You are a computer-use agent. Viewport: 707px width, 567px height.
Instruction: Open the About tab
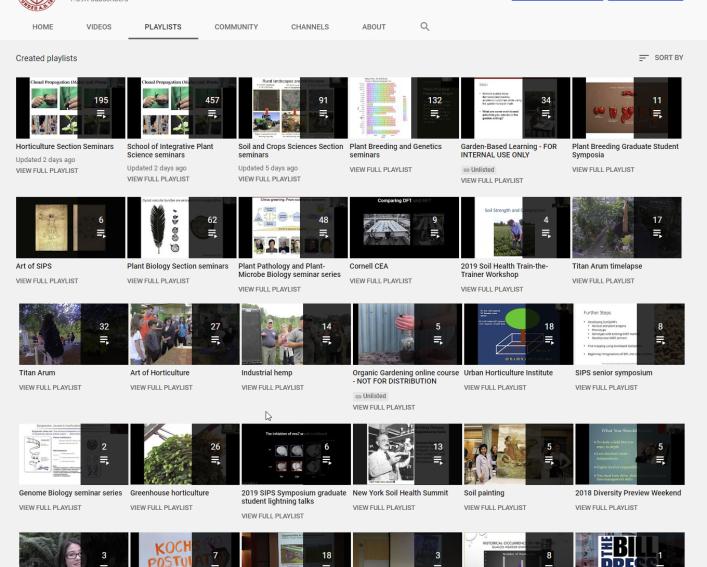pyautogui.click(x=374, y=27)
